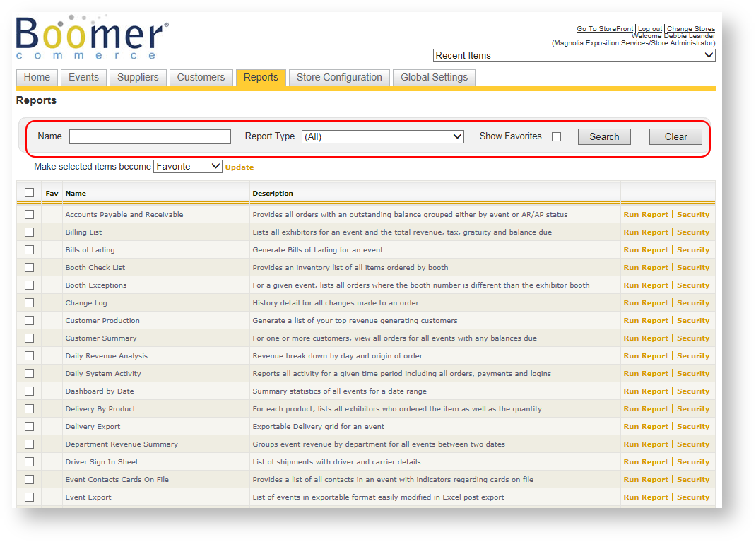Open Security settings for Daily Revenue Analysis
The image size is (756, 542).
click(693, 355)
